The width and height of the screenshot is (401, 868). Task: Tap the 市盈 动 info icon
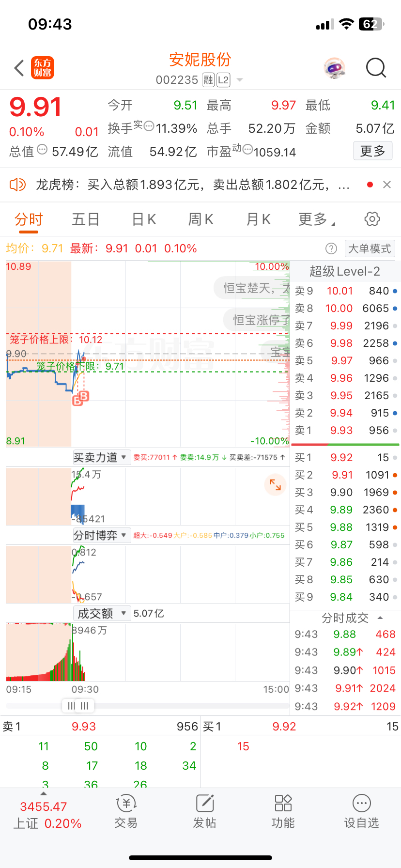(x=247, y=149)
